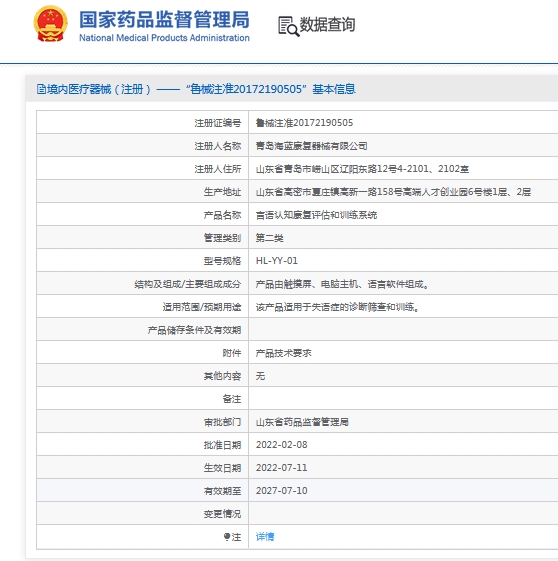Select the 该产品适用于失语症 scope text
Viewport: 558px width, 561px height.
(x=337, y=307)
